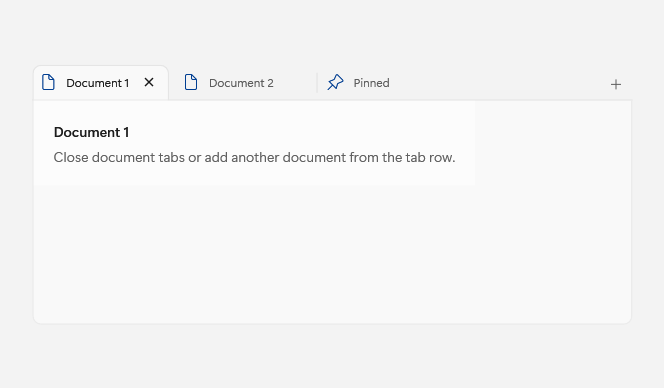Add a new document tab with plus icon
This screenshot has height=388, width=664.
point(616,84)
